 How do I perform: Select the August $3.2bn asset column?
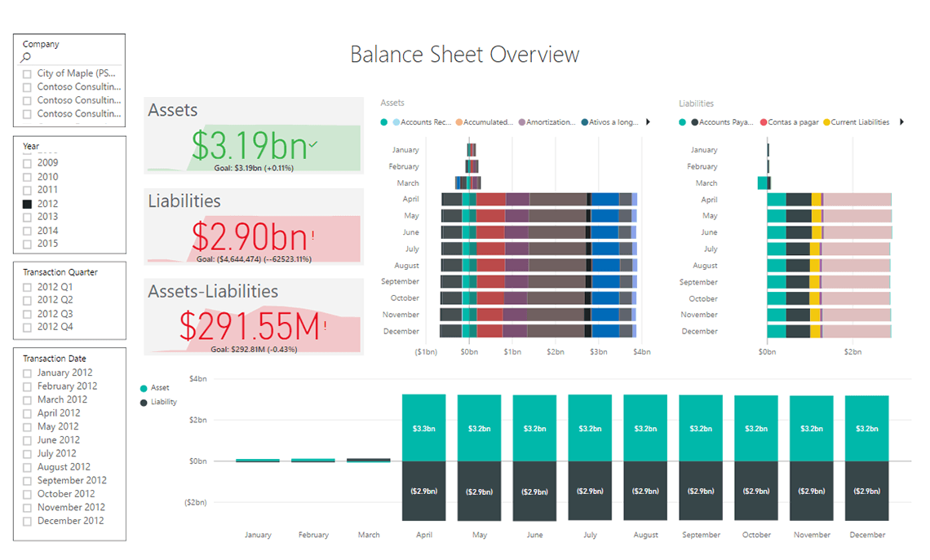[x=645, y=428]
